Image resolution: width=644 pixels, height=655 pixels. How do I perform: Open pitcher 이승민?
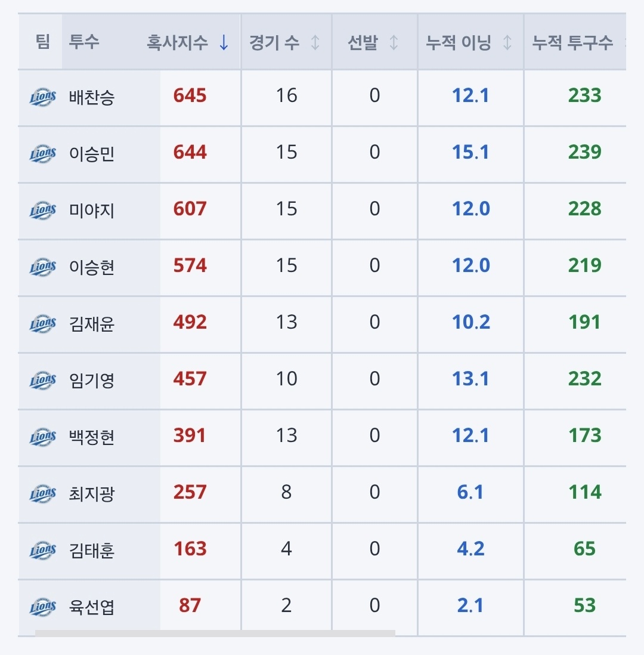coord(92,154)
